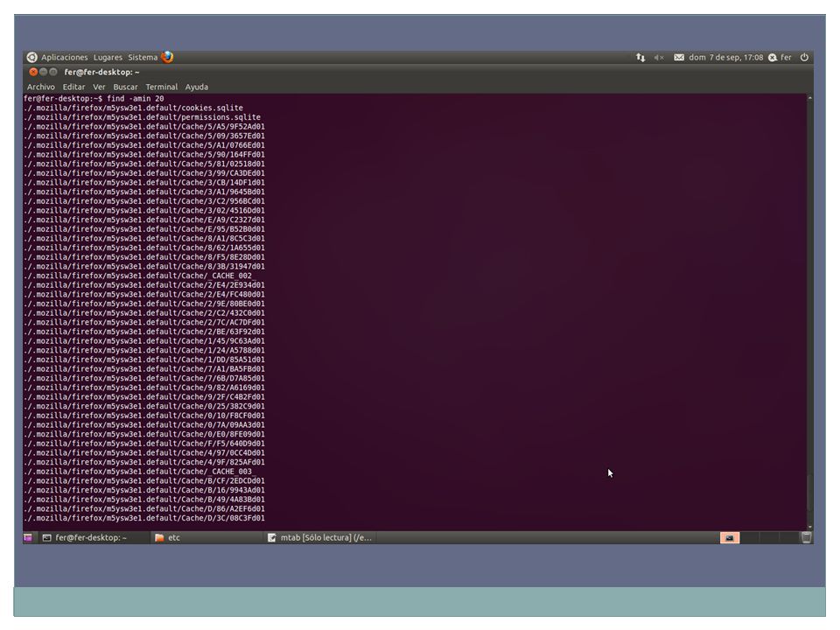Image resolution: width=840 pixels, height=630 pixels.
Task: Click the Cache/B/CF/2EDCDd01 line
Action: [144, 480]
